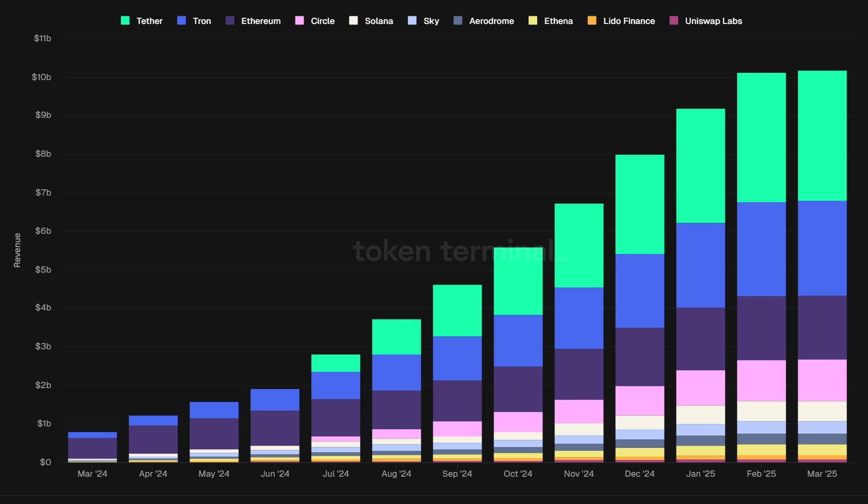The image size is (868, 504).
Task: Click the Sky light-blue legend swatch
Action: pos(412,21)
